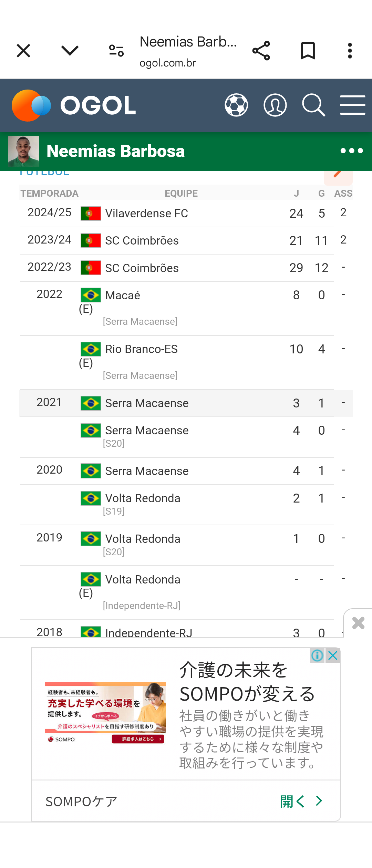372x868 pixels.
Task: Click the orange edit pencil icon
Action: point(338,174)
